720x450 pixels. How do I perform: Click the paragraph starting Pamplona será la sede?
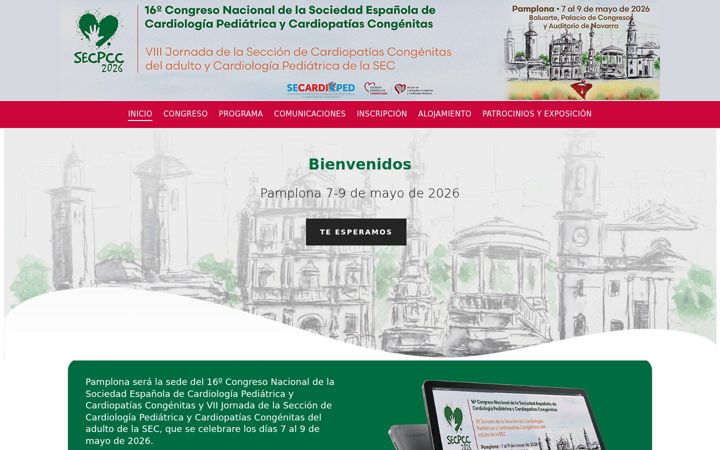210,411
